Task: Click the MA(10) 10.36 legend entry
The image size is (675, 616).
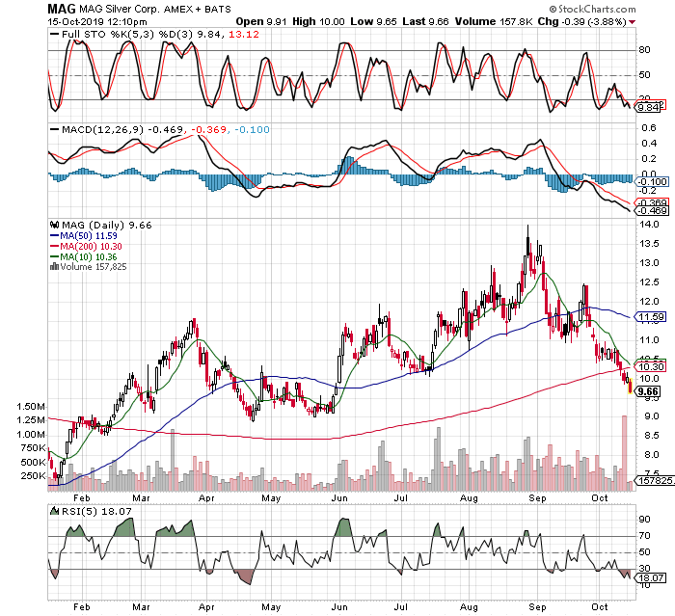Action: tap(89, 257)
